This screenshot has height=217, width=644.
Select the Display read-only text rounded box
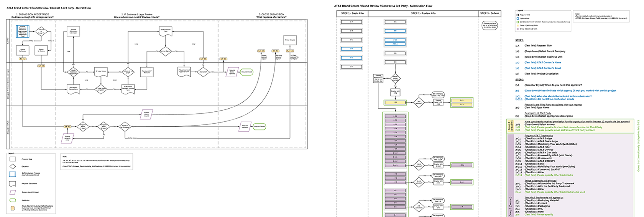(490, 26)
